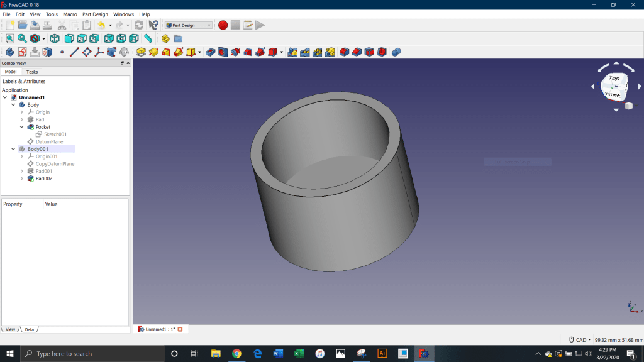Image resolution: width=644 pixels, height=362 pixels.
Task: Expand the Pad002 tree item
Action: tap(22, 178)
